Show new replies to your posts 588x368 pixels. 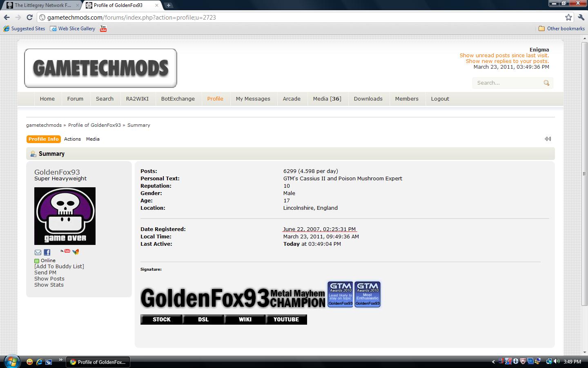[x=508, y=61]
